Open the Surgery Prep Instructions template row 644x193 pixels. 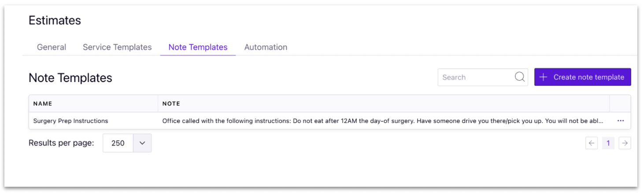click(x=329, y=121)
